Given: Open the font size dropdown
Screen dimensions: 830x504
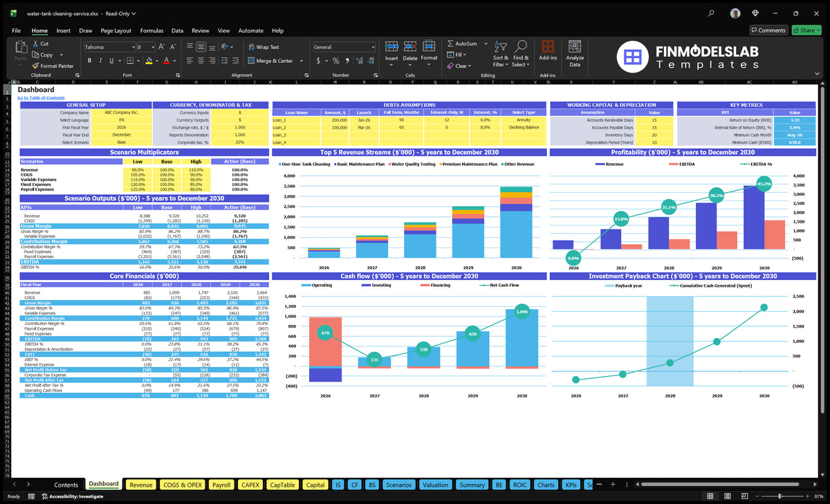Looking at the screenshot, I should (152, 47).
